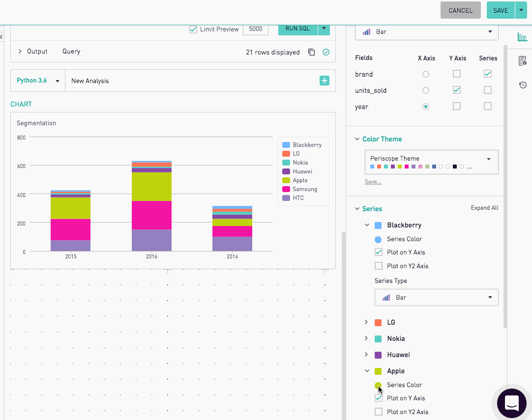Select year X Axis radio button

pos(425,107)
